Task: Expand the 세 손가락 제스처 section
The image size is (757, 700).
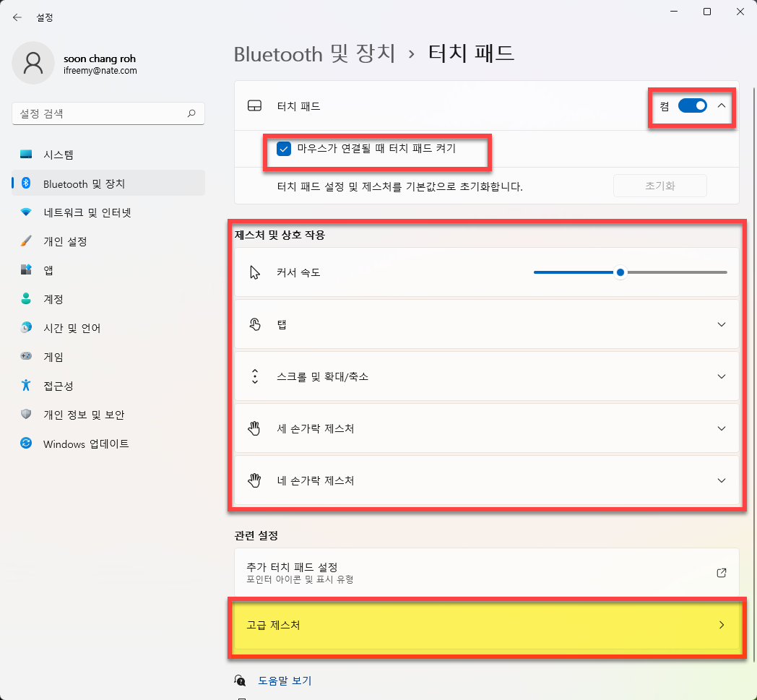Action: (721, 428)
